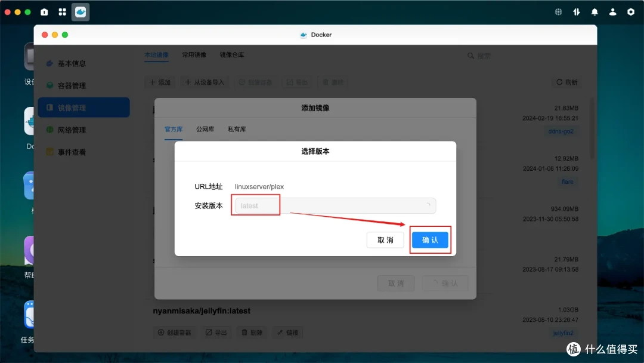Click 取消 in the 添加镜像 dialog
644x363 pixels.
pos(395,283)
